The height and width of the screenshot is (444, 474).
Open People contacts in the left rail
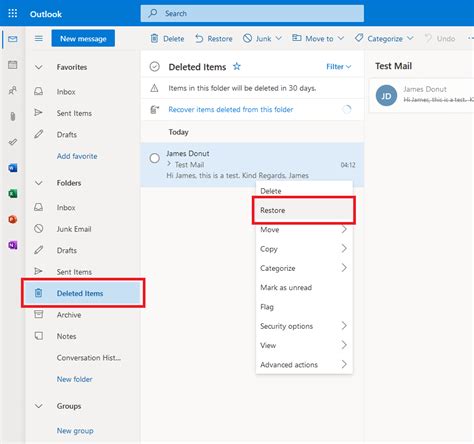13,90
